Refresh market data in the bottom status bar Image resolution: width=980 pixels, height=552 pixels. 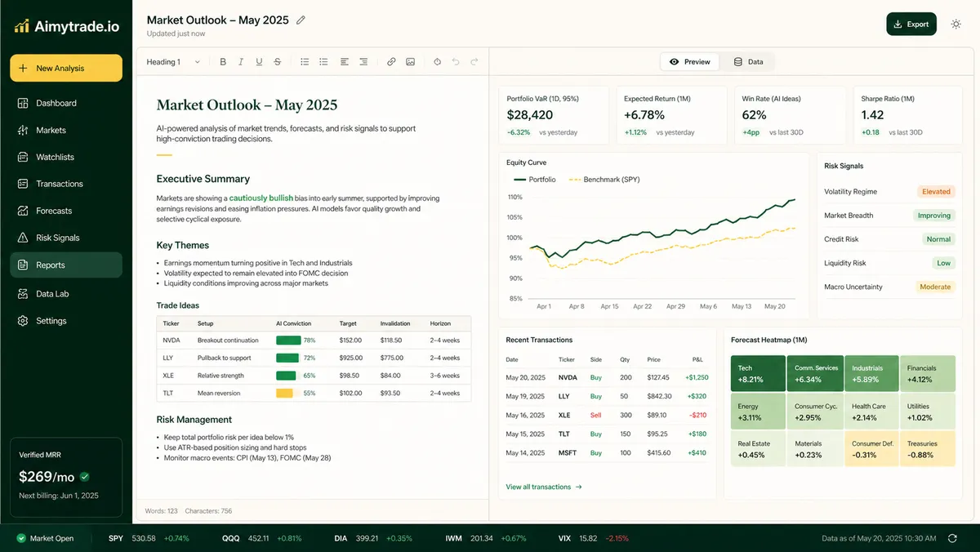click(952, 538)
